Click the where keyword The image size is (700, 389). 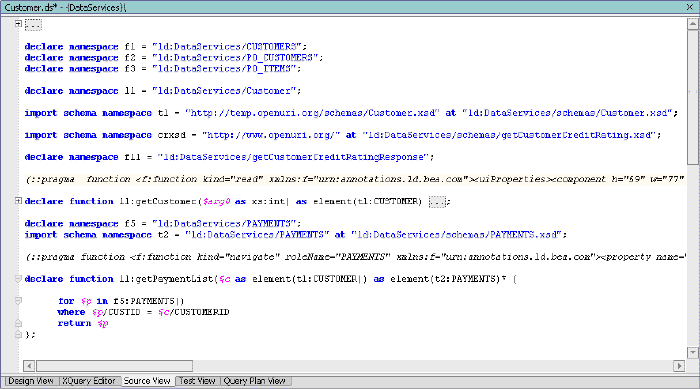[x=71, y=312]
